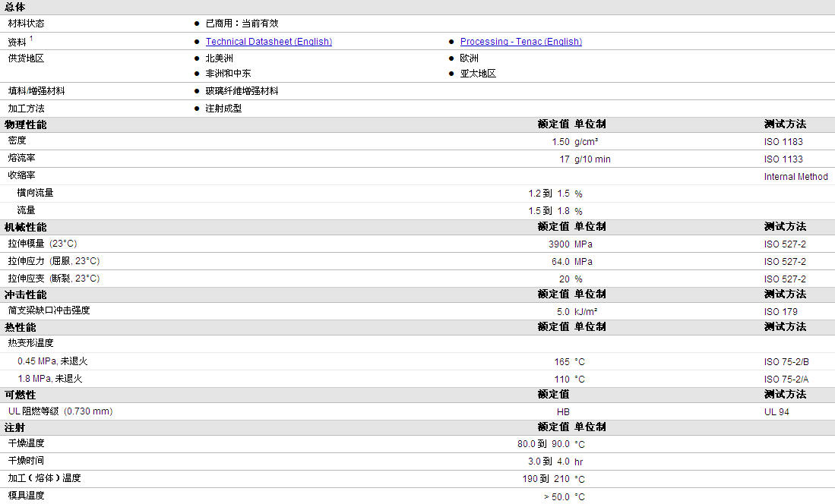The image size is (835, 504).
Task: Click the 亚太地区 region entry
Action: click(478, 74)
